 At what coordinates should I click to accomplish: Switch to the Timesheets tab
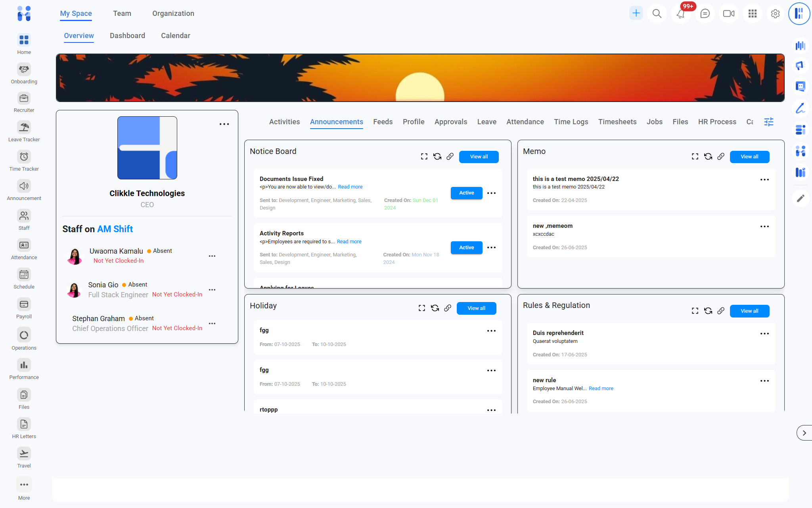tap(617, 122)
